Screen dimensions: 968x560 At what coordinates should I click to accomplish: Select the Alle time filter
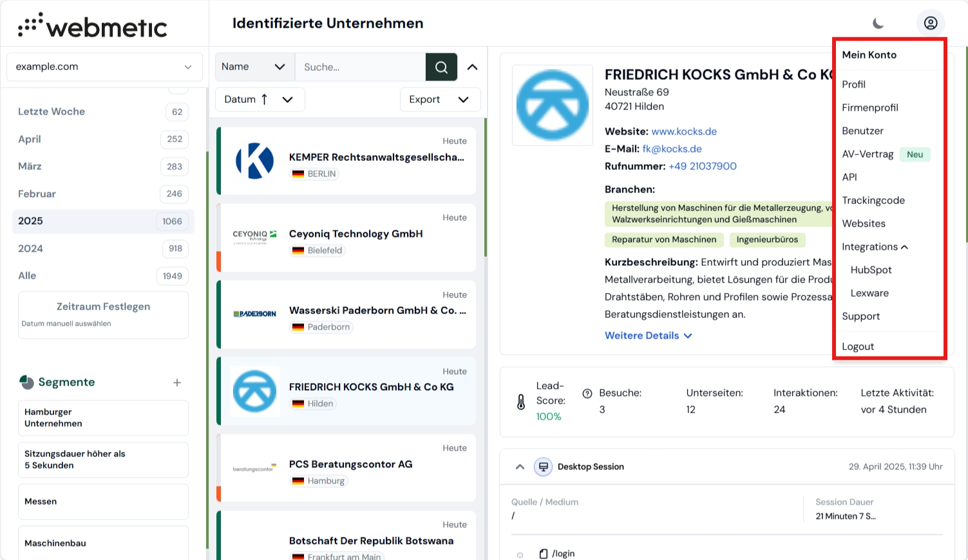click(x=103, y=275)
